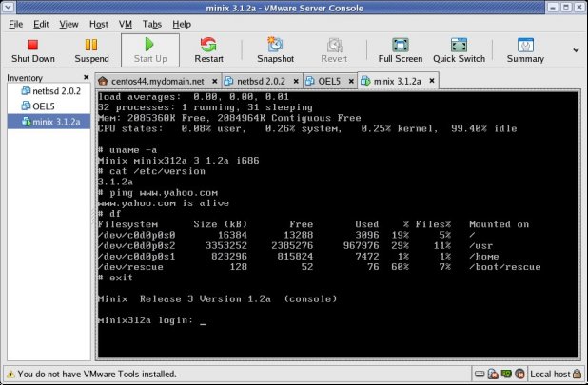Click the network adapter status icon
Viewport: 588px width, 385px height.
(x=506, y=374)
